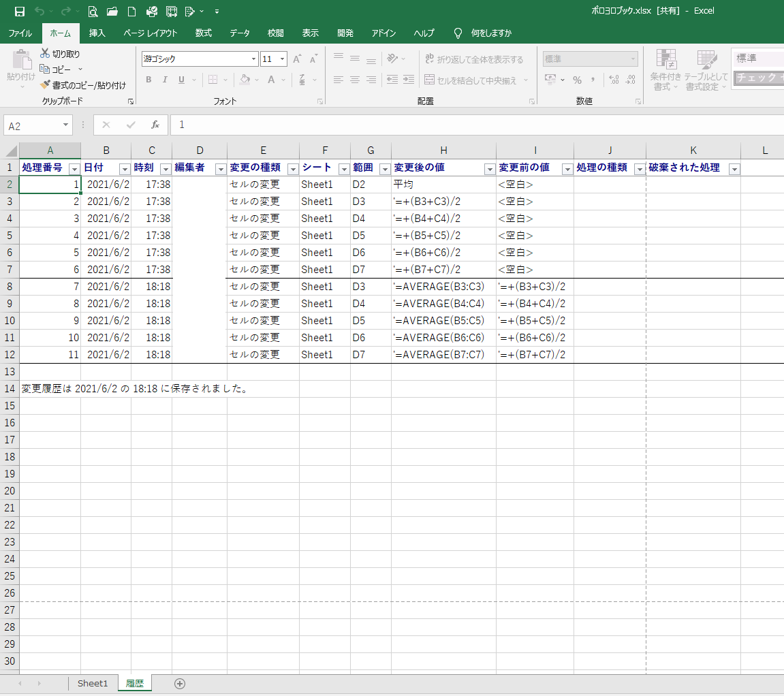Click the Copy button
This screenshot has height=696, width=784.
[56, 69]
